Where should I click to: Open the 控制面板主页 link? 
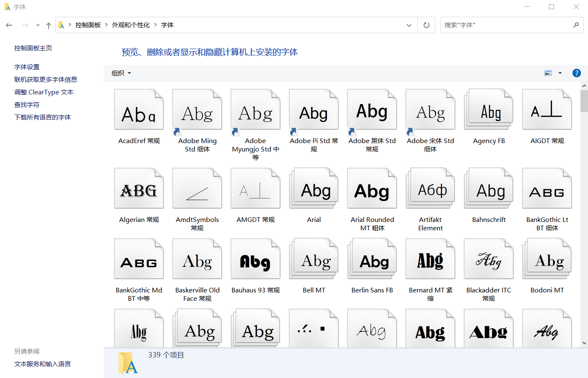tap(33, 48)
